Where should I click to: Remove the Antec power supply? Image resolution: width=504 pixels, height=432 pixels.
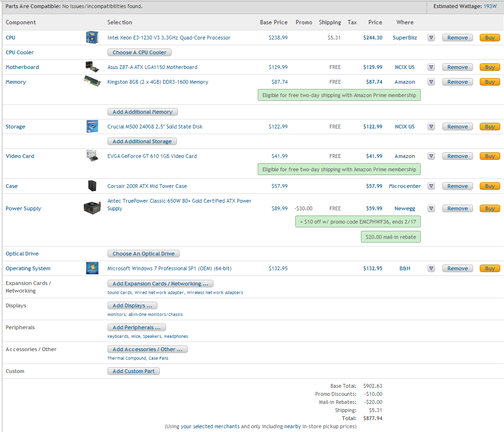(x=457, y=208)
